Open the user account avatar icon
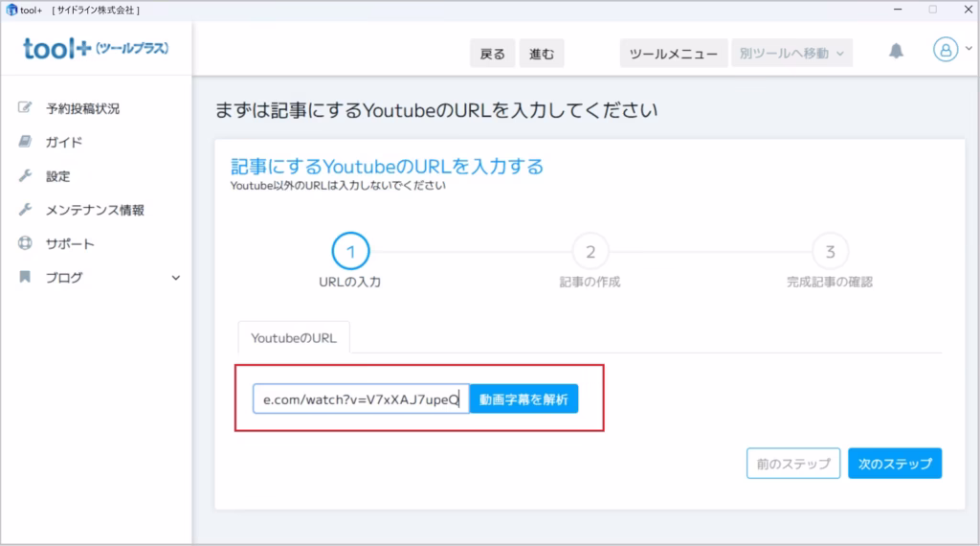The height and width of the screenshot is (546, 980). (944, 51)
